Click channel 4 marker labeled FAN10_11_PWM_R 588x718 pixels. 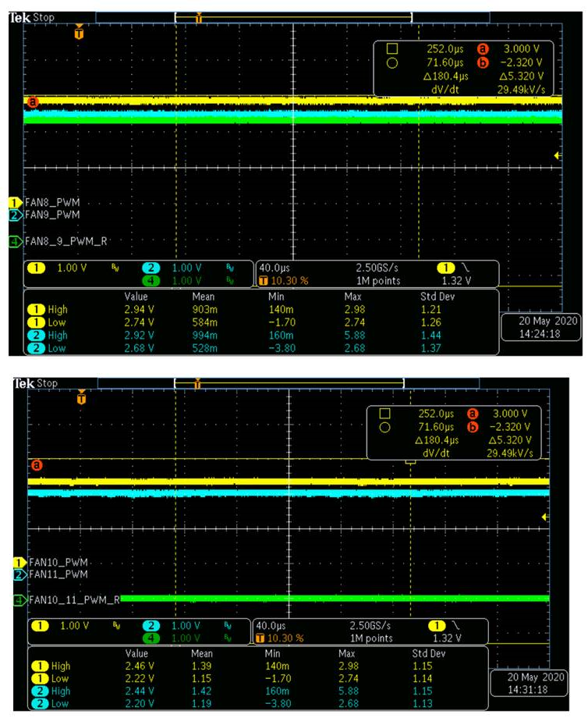19,600
